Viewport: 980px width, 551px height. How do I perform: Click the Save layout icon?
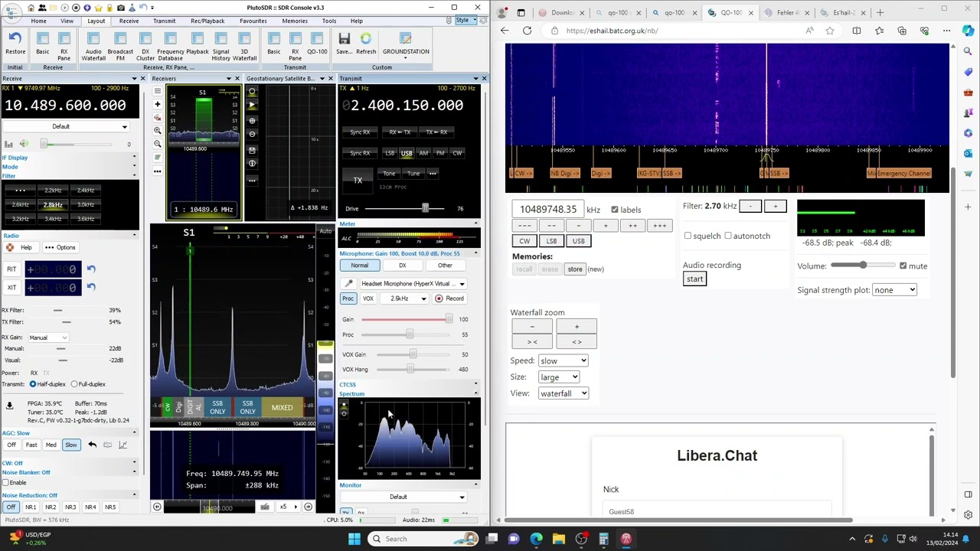pyautogui.click(x=344, y=44)
